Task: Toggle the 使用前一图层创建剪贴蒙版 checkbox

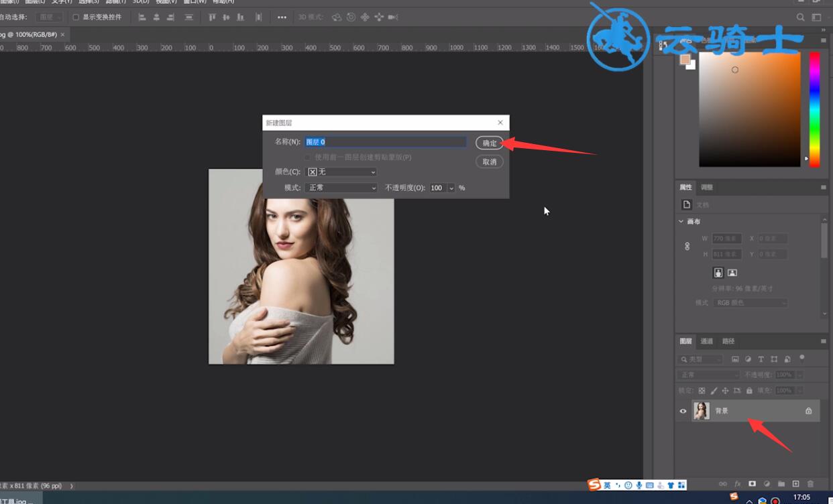Action: click(308, 157)
